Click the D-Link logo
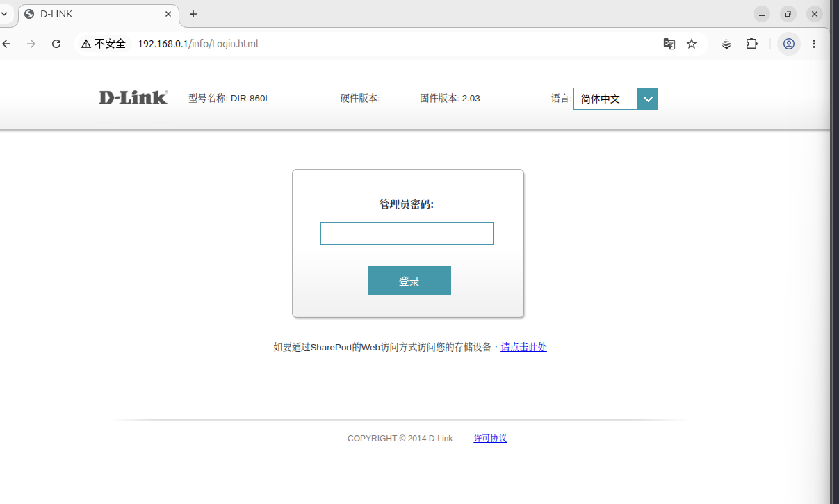Image resolution: width=839 pixels, height=504 pixels. pyautogui.click(x=133, y=98)
